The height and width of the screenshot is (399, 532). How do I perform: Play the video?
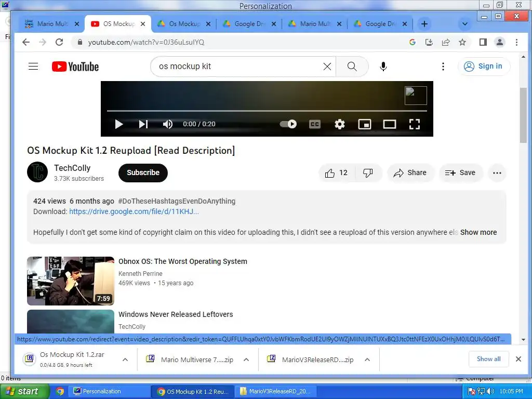point(119,124)
